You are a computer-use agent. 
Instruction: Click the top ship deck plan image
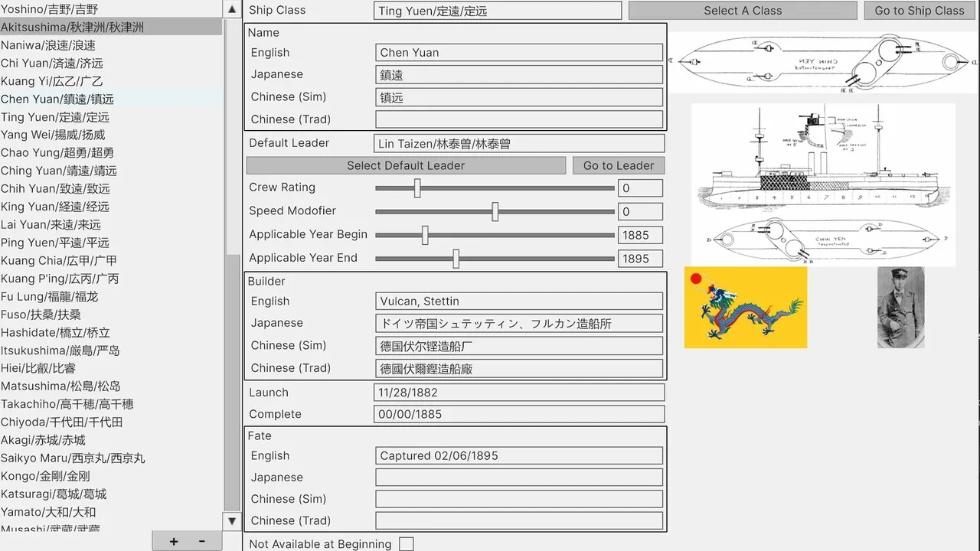pyautogui.click(x=823, y=62)
